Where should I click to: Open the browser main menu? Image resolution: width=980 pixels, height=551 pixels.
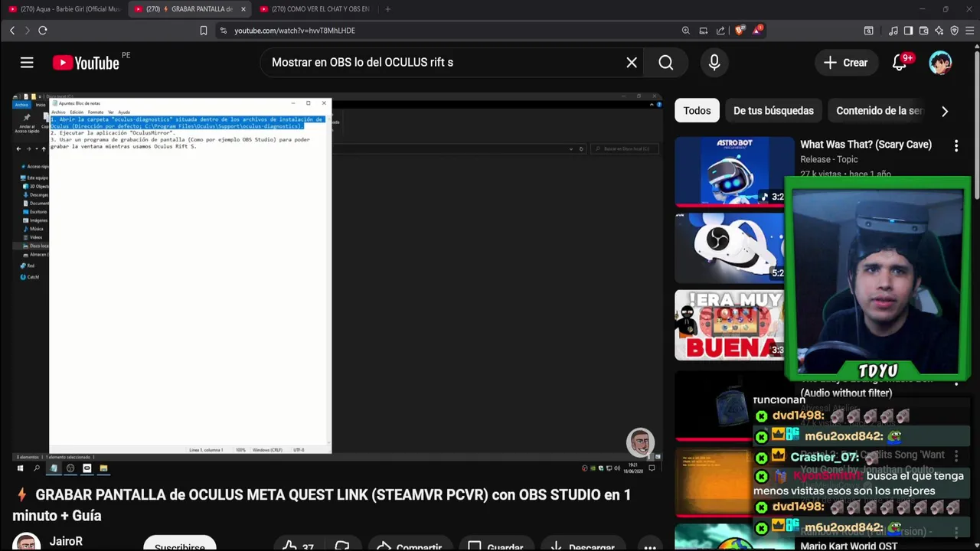[970, 31]
